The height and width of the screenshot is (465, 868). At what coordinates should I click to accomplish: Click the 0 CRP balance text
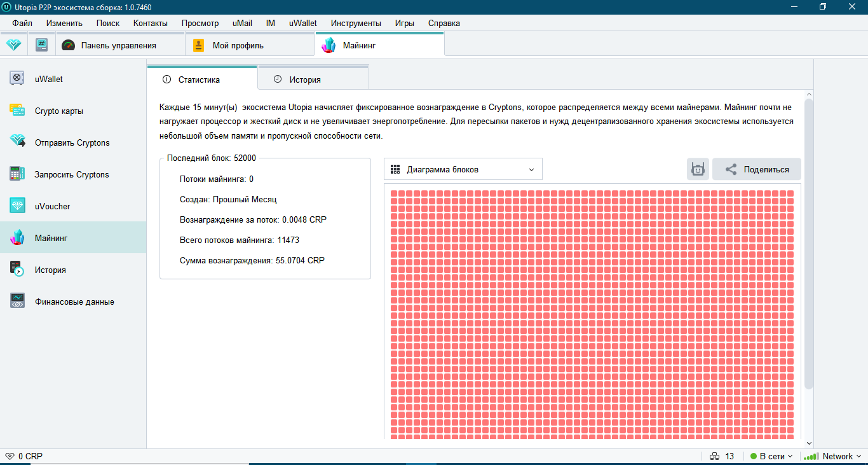(x=31, y=456)
